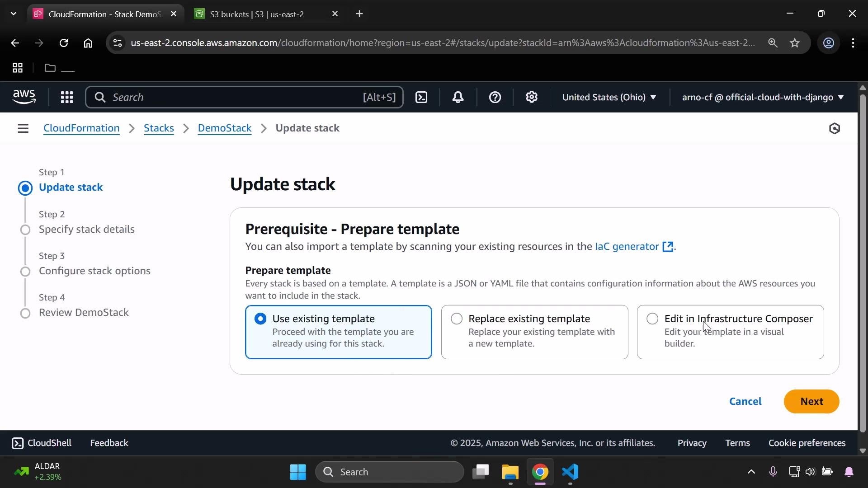Open the browser profile icon

click(x=829, y=43)
